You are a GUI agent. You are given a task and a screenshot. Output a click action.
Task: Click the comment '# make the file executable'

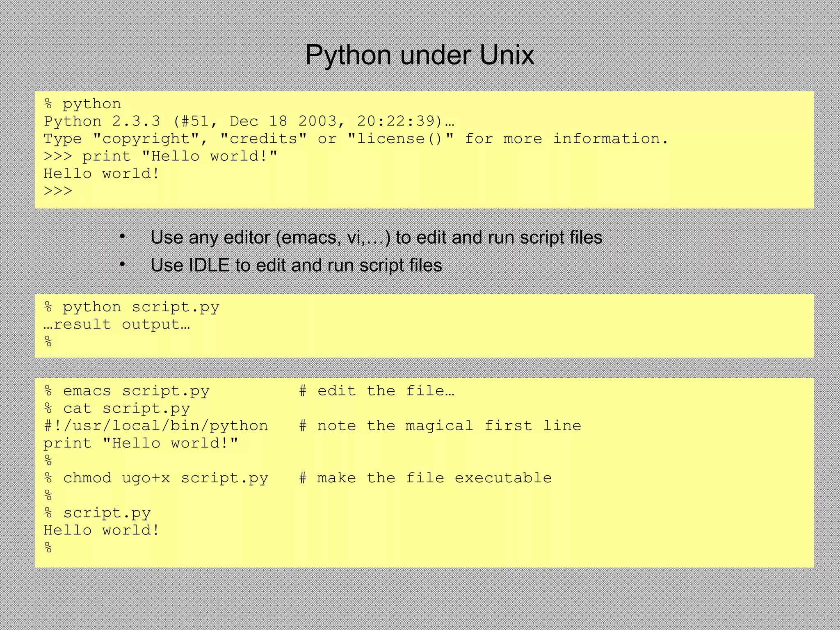tap(425, 478)
